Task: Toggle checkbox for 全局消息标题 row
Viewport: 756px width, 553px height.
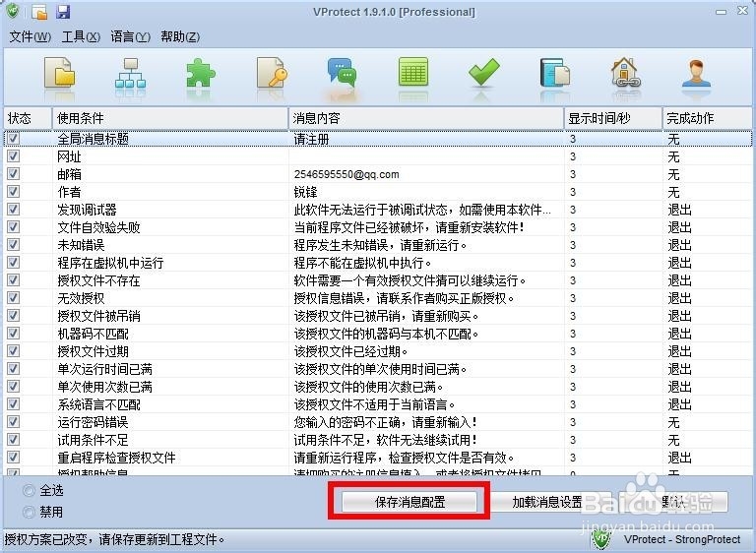Action: tap(14, 139)
